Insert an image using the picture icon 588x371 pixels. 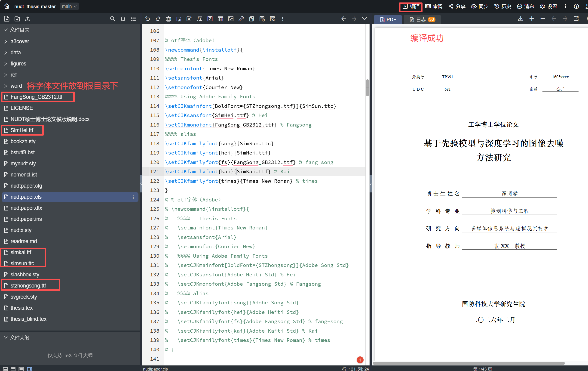(231, 19)
